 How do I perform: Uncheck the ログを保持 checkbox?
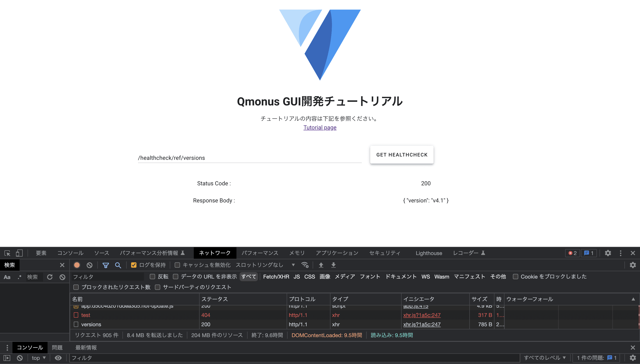(134, 265)
